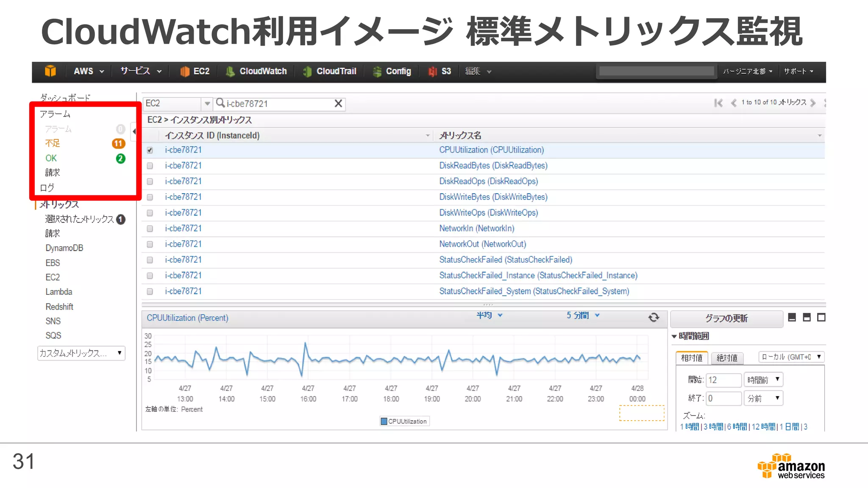Open the 時間前 start unit dropdown
Screen dimensions: 868x488
[x=763, y=380]
